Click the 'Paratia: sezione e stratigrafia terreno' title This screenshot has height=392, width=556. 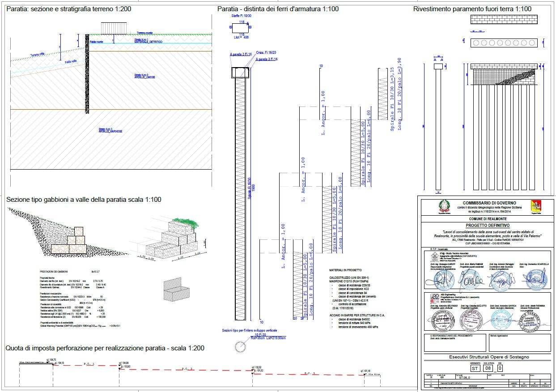pos(69,9)
